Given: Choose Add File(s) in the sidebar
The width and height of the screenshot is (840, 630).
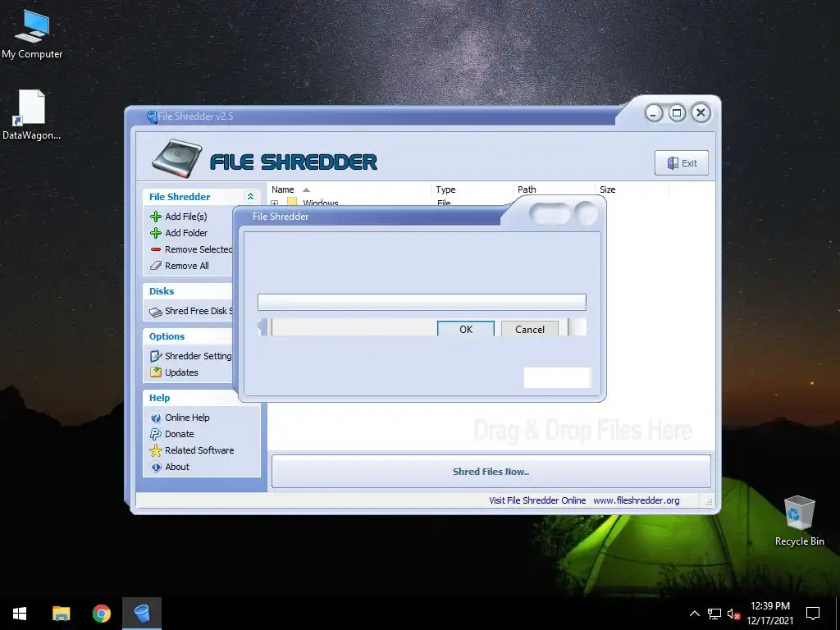Looking at the screenshot, I should click(186, 217).
